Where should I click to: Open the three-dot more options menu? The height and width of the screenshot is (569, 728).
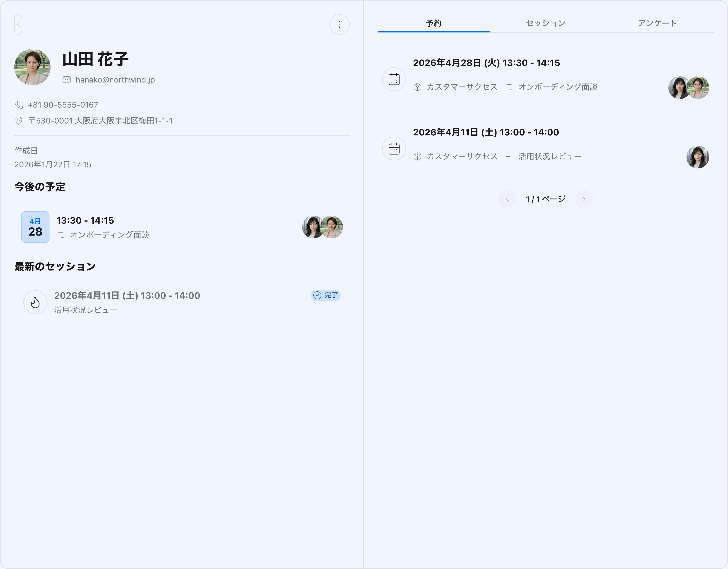tap(339, 24)
